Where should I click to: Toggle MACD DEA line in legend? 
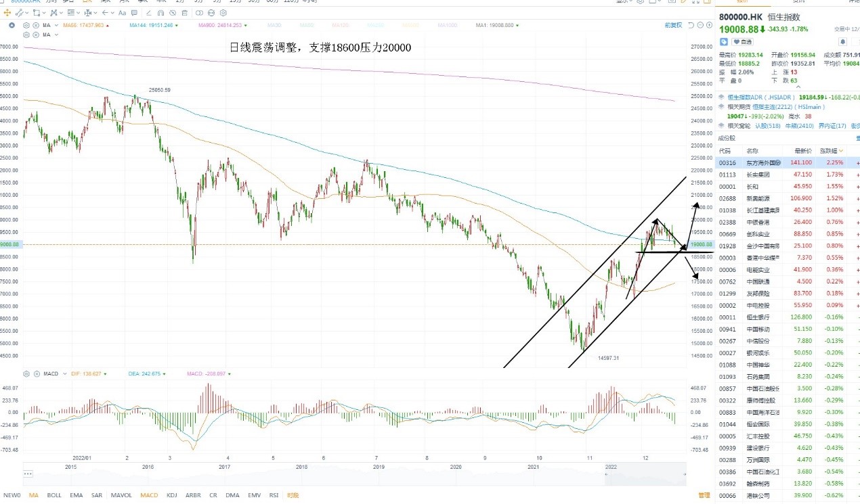click(147, 373)
